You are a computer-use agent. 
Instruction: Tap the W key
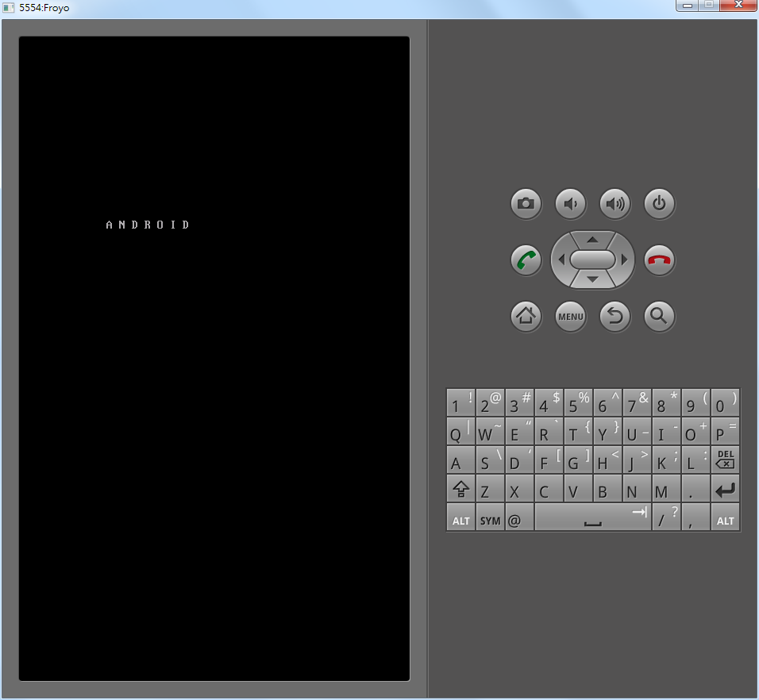click(491, 431)
